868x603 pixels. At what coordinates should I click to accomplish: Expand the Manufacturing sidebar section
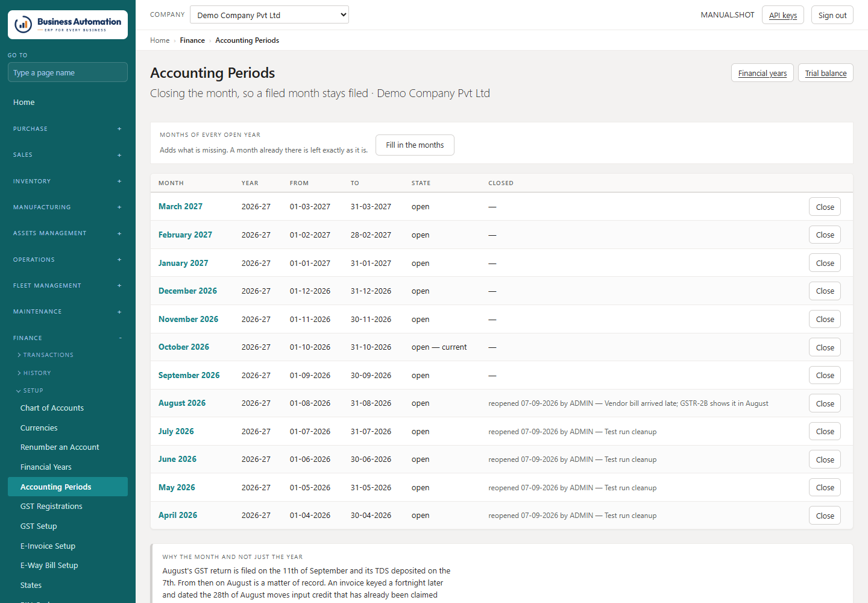coord(68,207)
